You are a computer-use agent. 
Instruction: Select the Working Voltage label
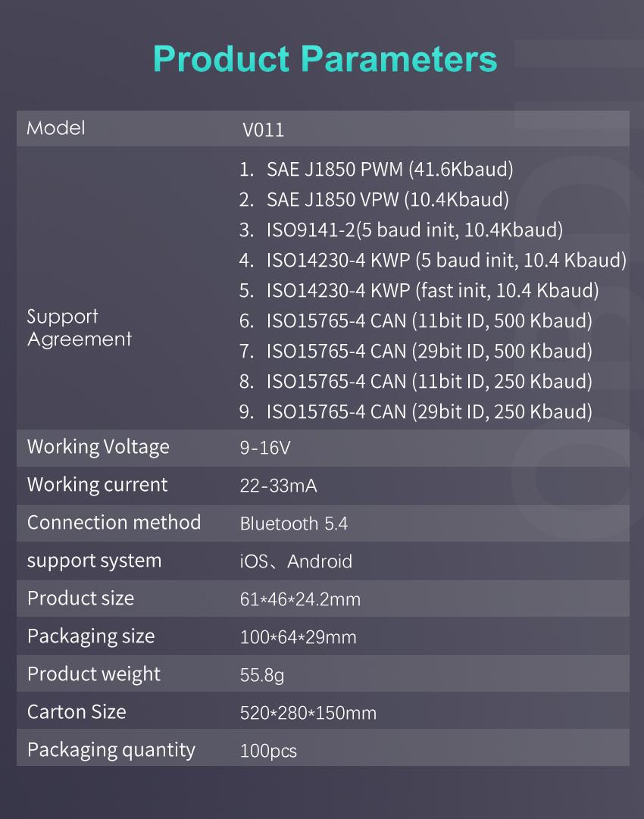(x=98, y=447)
